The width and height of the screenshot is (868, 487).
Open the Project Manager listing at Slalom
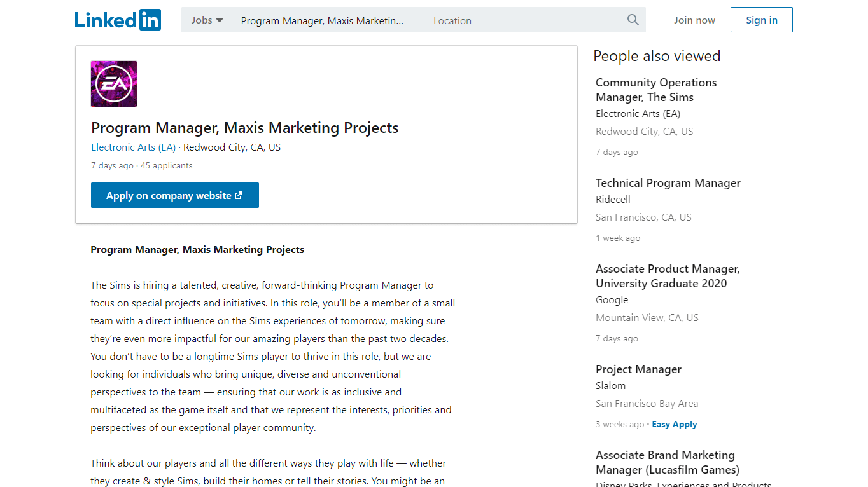[x=638, y=369]
